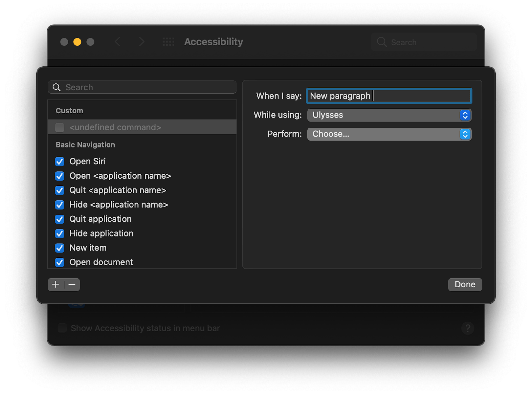532x394 pixels.
Task: Click the "Perform:" label
Action: click(x=285, y=134)
